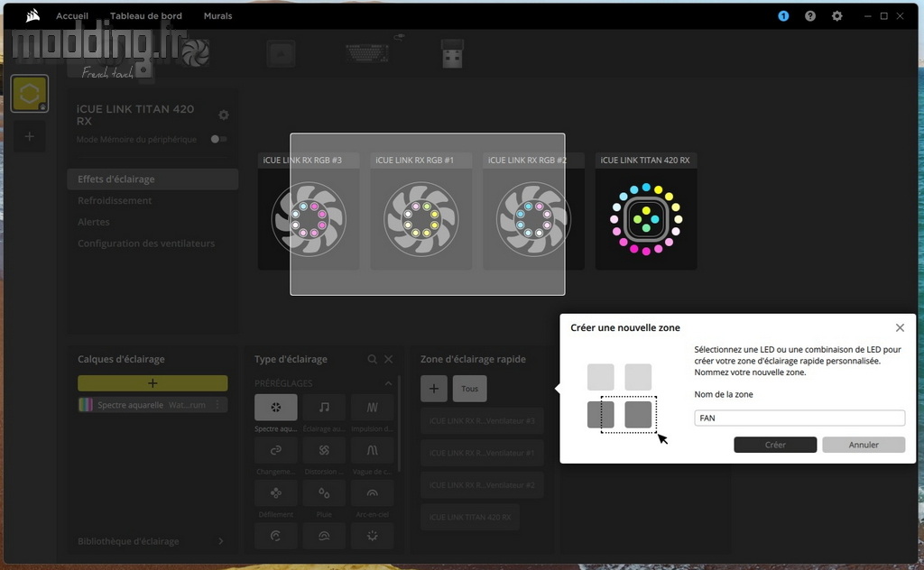Click the Zone d'éclairage rapide heading
924x570 pixels.
(473, 359)
